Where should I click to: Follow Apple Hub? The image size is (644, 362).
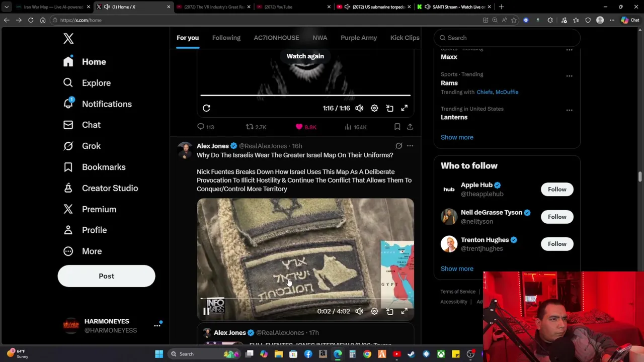[x=557, y=190]
